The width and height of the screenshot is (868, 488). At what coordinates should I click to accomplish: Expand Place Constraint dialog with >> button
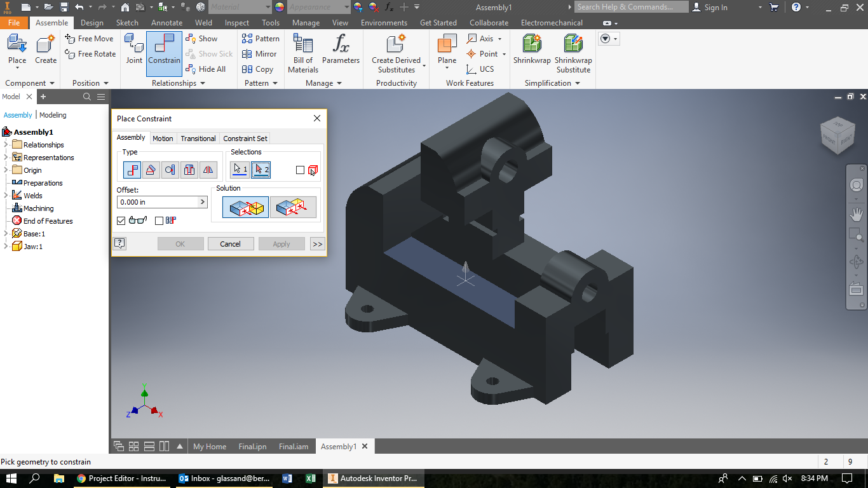(x=317, y=243)
